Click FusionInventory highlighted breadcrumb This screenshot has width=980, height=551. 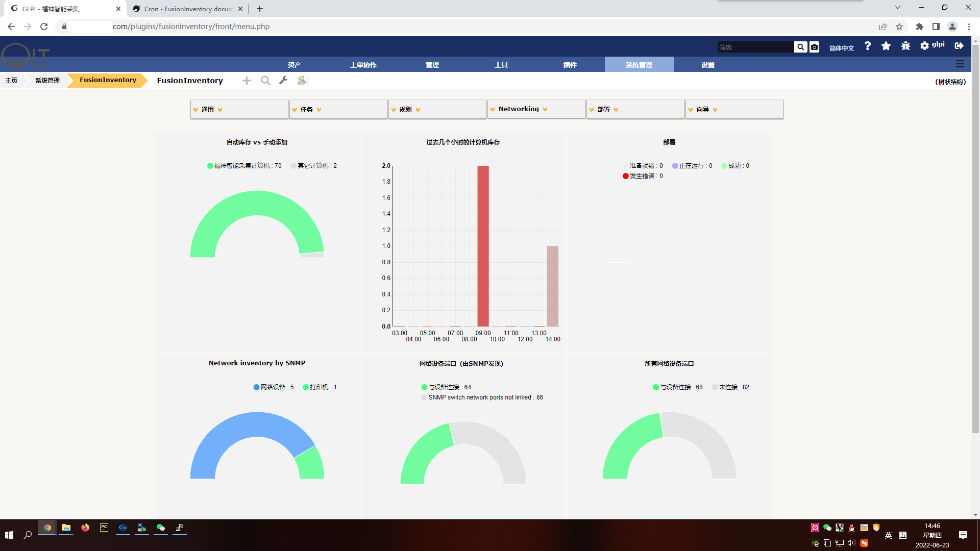coord(108,80)
